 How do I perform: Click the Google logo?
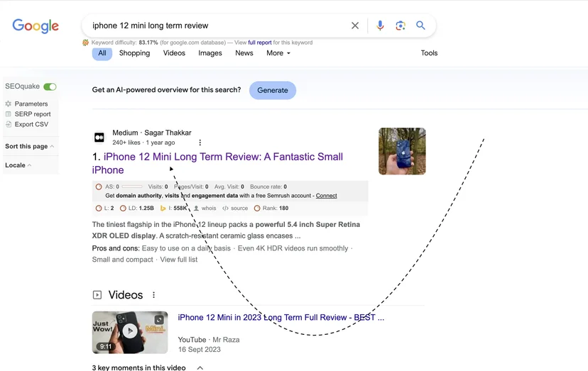(36, 26)
